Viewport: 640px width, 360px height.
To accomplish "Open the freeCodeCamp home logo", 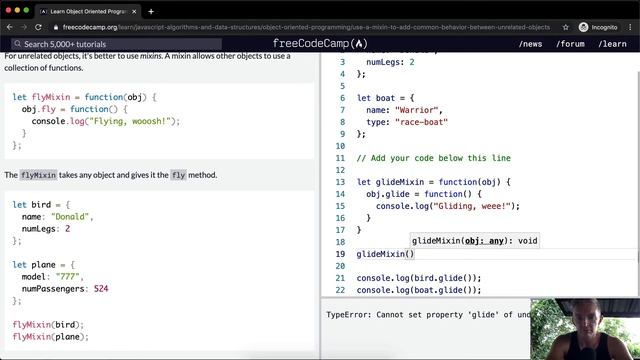I will (320, 43).
